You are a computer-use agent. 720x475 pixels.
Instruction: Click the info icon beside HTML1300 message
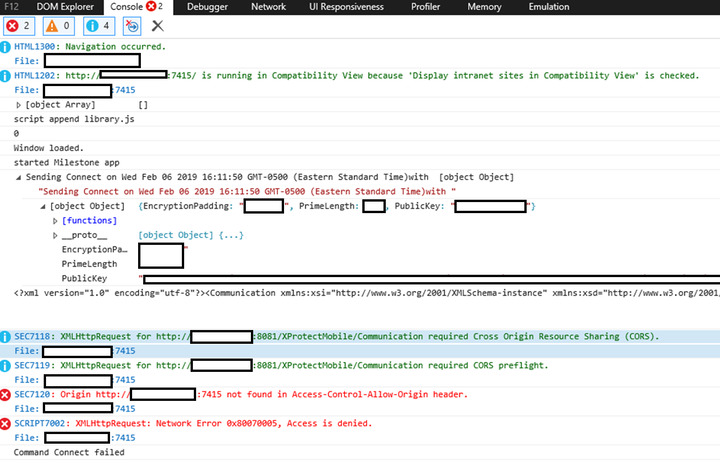[x=6, y=47]
